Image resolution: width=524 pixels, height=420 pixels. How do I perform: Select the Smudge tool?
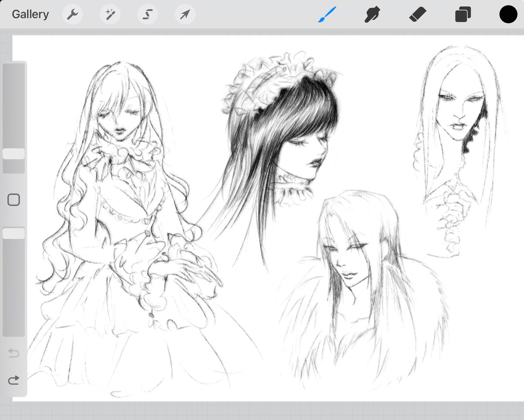(x=372, y=15)
